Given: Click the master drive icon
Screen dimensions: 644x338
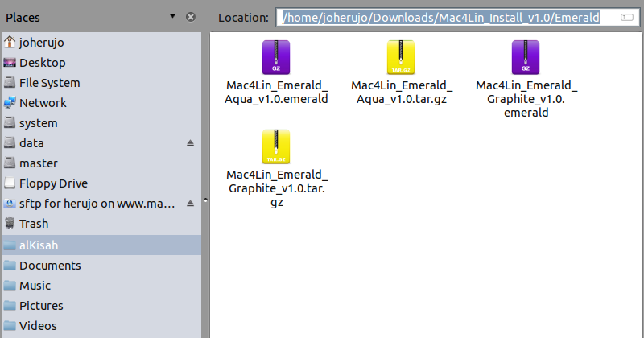Looking at the screenshot, I should click(x=10, y=163).
